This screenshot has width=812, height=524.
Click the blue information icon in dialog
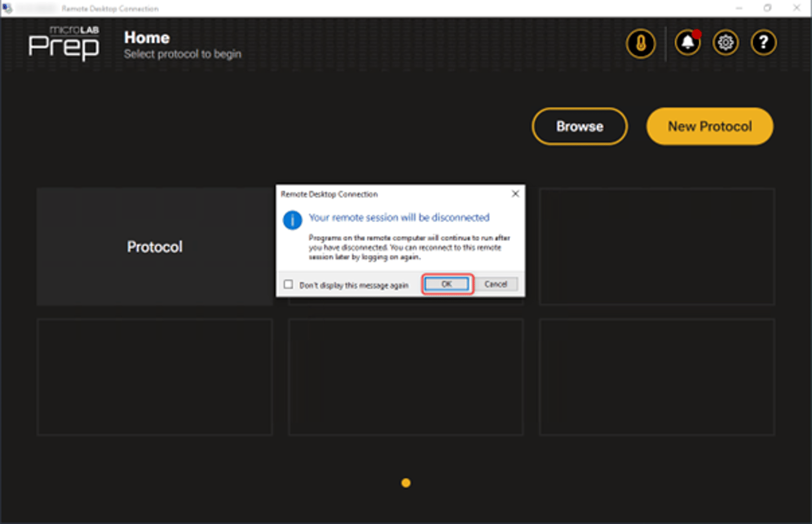pyautogui.click(x=292, y=219)
